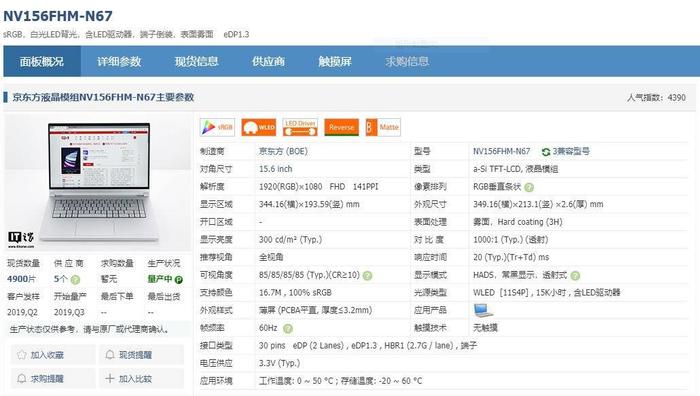Viewport: 700px width, 396px height.
Task: Click the 349.16(横)×213.1(竖) outline size value
Action: pyautogui.click(x=538, y=204)
